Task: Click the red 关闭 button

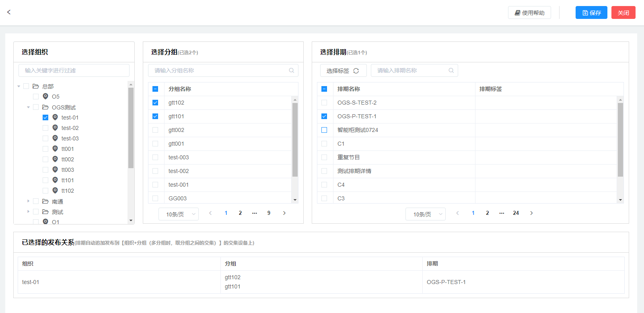Action: click(623, 12)
